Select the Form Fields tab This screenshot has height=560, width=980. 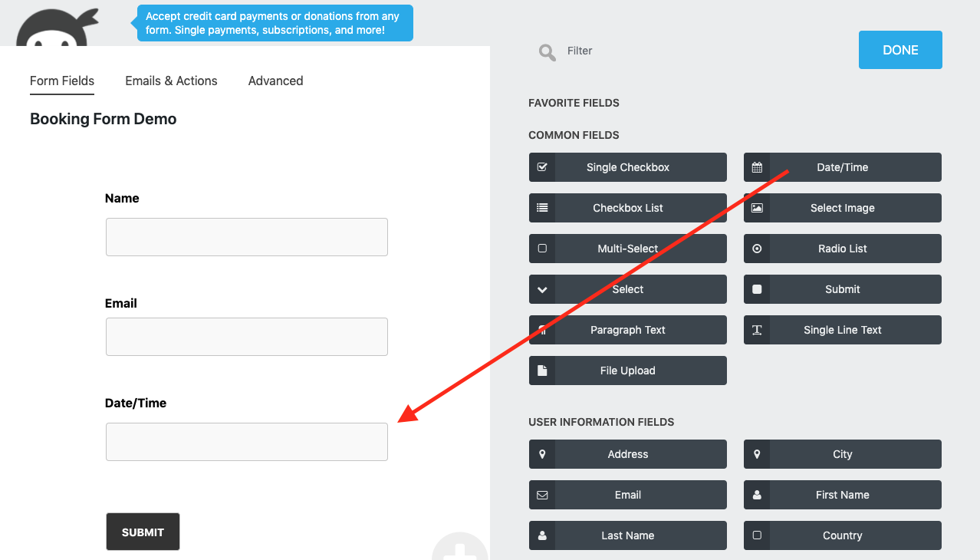pos(61,81)
